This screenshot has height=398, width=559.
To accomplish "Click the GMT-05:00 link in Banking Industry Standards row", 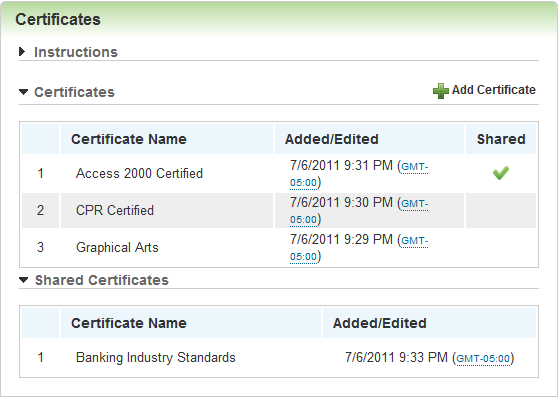I will (x=483, y=358).
